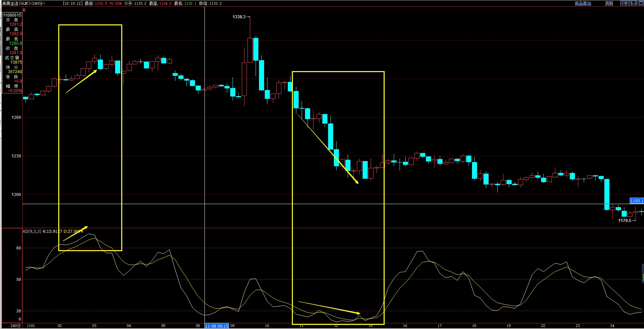Click the 持仓 367240 open interest value

pos(15,72)
